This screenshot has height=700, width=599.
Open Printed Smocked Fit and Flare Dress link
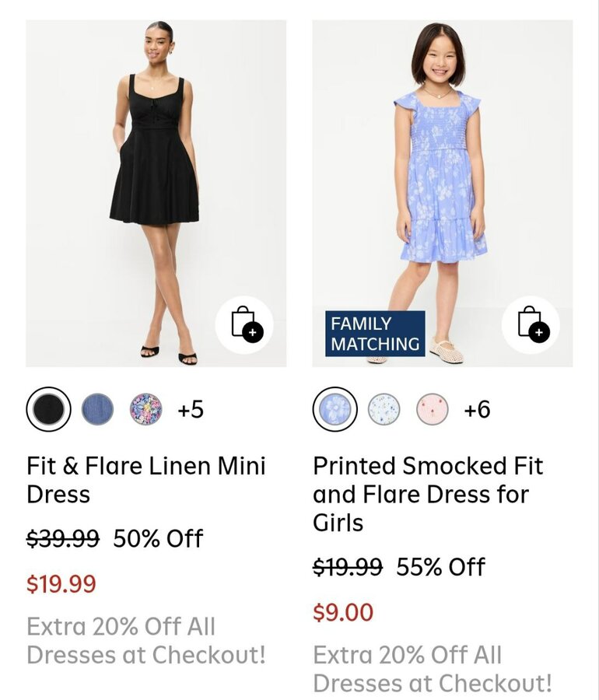click(428, 494)
